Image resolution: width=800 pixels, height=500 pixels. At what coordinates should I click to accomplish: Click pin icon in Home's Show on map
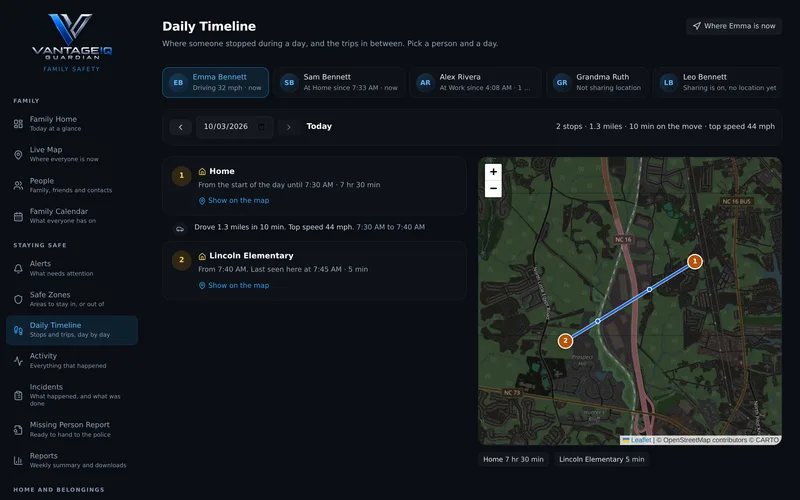click(202, 201)
